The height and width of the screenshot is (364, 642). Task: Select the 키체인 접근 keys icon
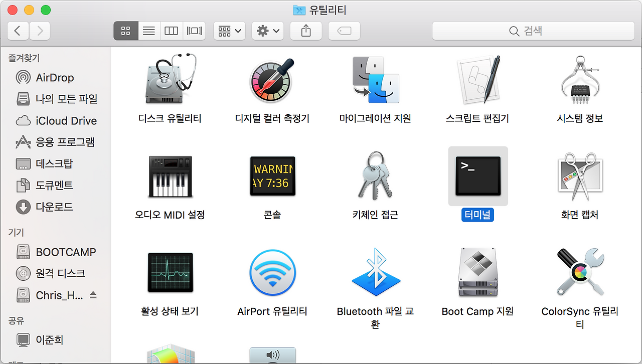pos(375,176)
